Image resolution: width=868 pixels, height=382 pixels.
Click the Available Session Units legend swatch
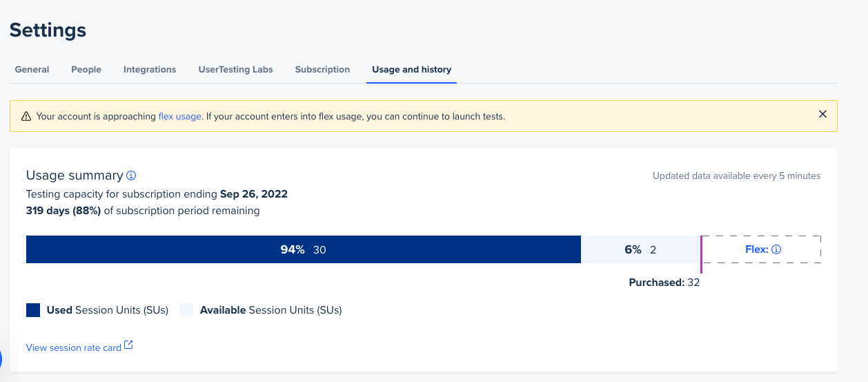186,310
